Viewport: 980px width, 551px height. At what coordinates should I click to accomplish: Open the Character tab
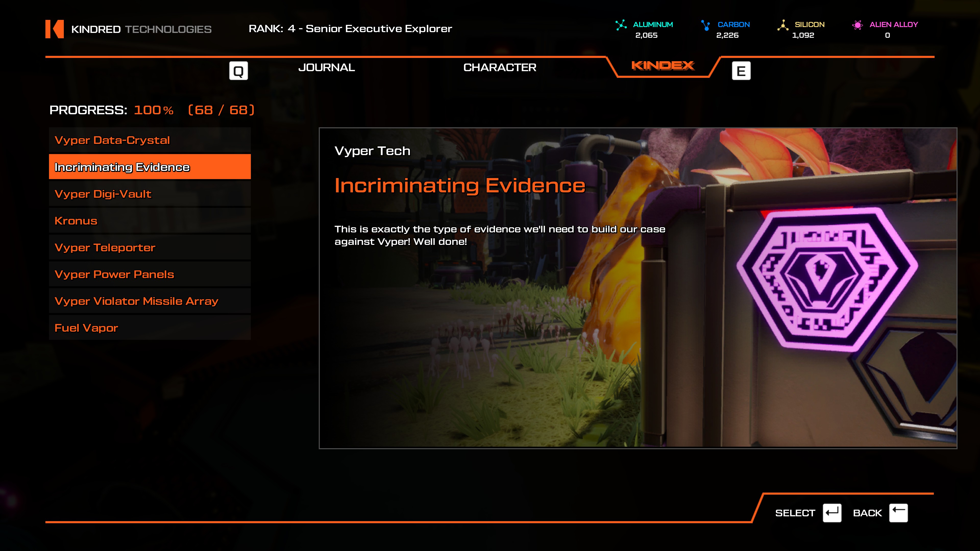click(x=499, y=68)
